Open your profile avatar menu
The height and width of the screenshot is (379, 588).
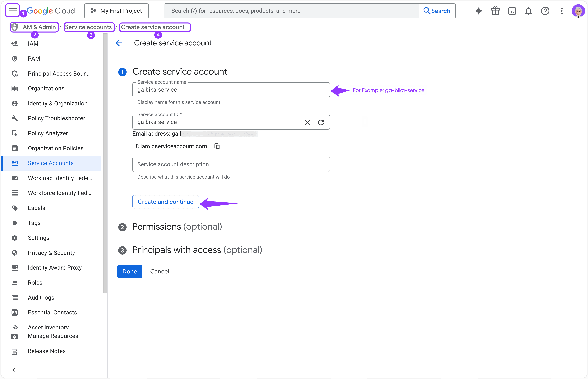[x=578, y=11]
